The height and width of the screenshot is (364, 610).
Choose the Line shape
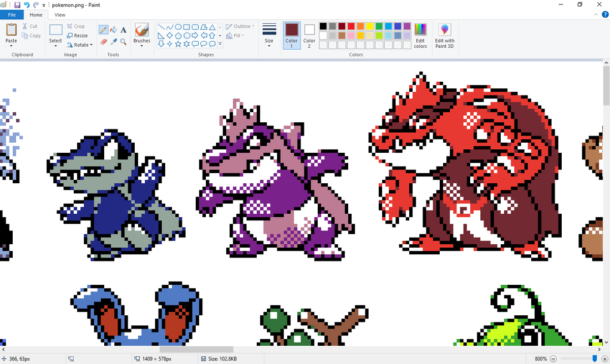coord(161,27)
